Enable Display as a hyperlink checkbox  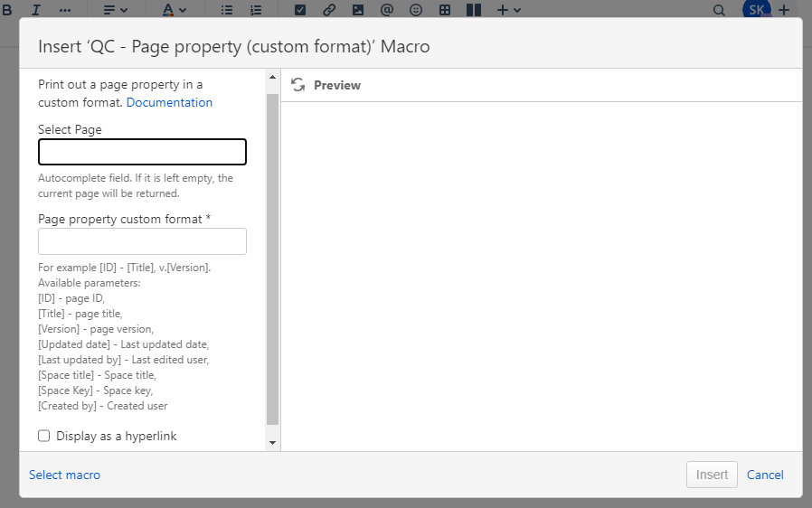pos(44,436)
